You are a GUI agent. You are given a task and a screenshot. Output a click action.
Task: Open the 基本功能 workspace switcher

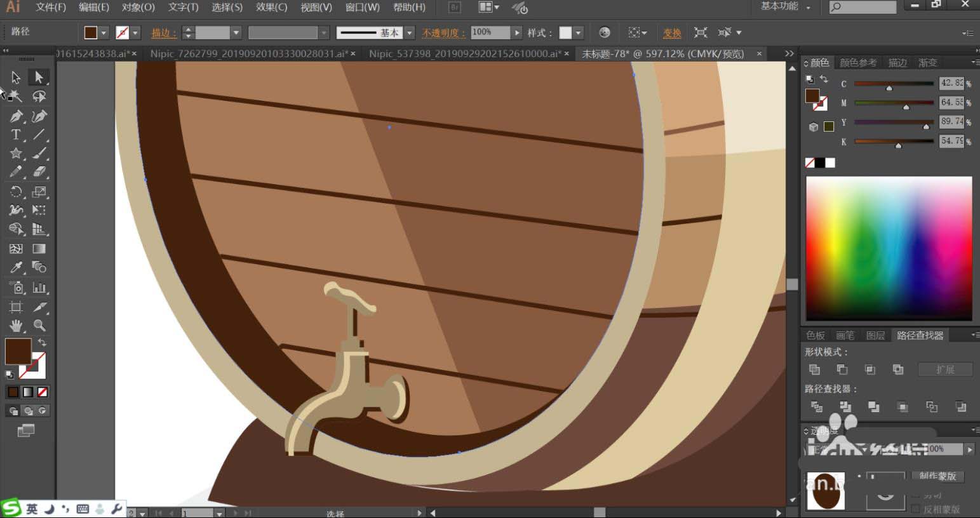point(786,6)
